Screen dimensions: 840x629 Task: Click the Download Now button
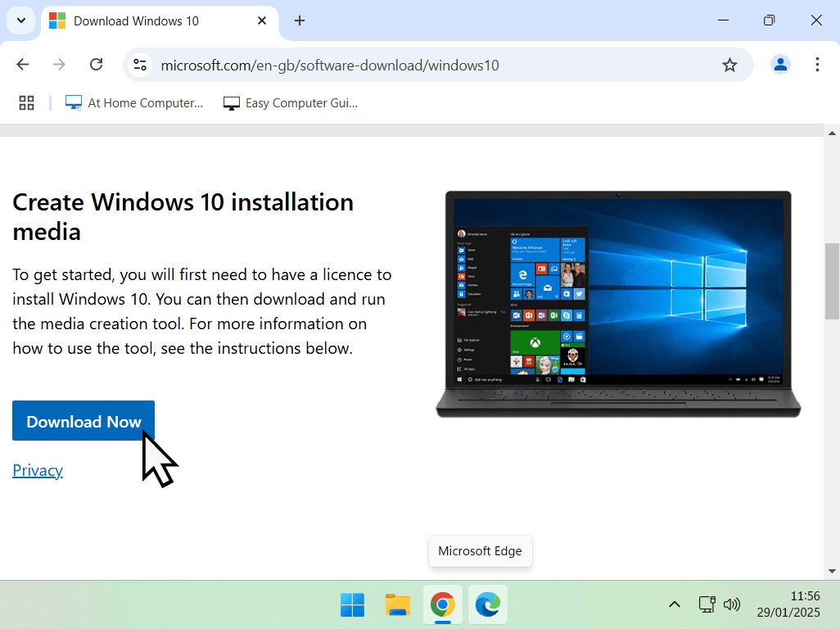click(83, 421)
